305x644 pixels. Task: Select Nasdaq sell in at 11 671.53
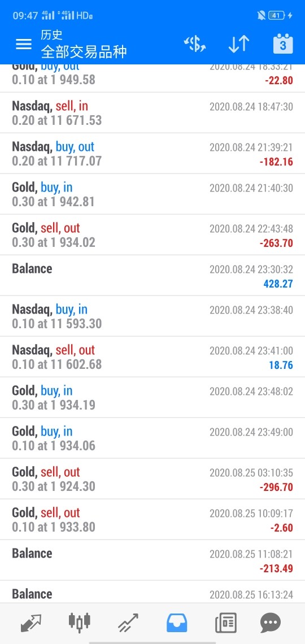coord(152,113)
